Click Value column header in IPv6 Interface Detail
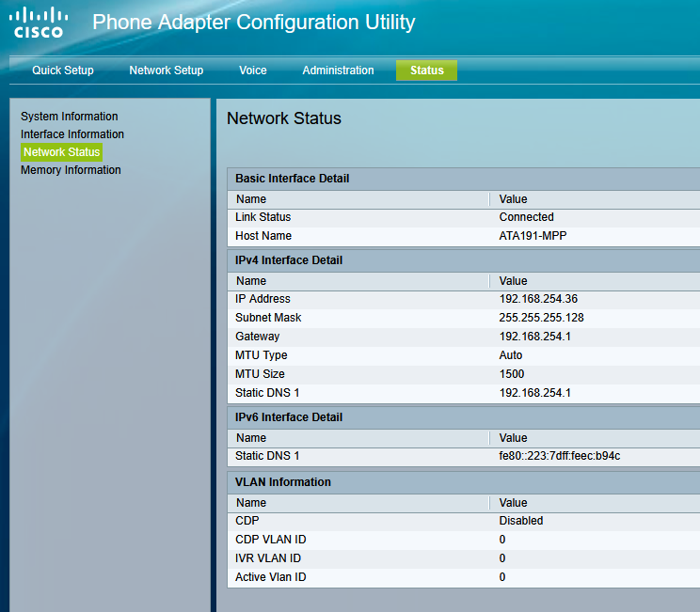 513,438
